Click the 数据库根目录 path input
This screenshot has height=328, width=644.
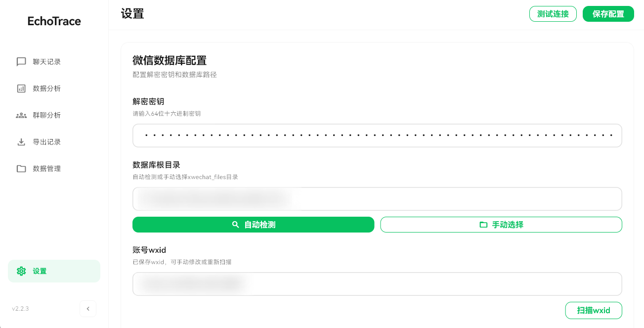tap(377, 198)
